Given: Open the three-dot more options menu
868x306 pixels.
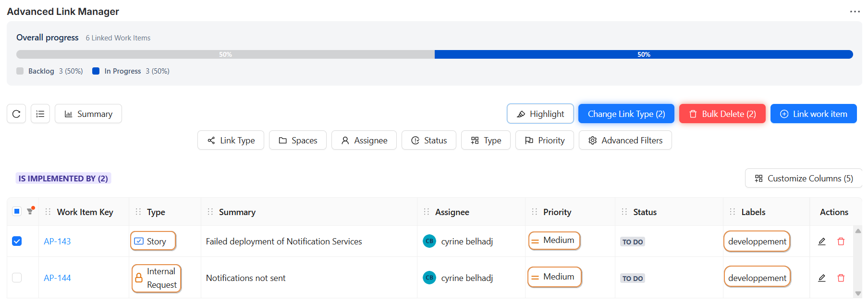Looking at the screenshot, I should 855,12.
